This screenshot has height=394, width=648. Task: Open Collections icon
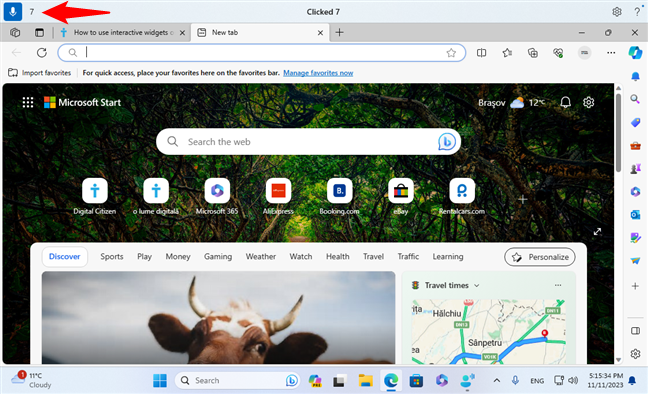click(533, 53)
